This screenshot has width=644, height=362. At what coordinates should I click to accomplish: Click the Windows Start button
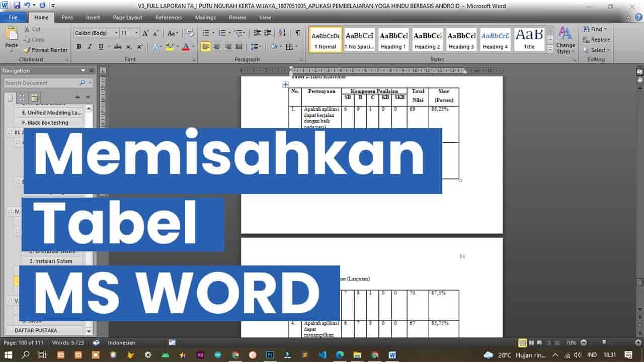tap(9, 354)
